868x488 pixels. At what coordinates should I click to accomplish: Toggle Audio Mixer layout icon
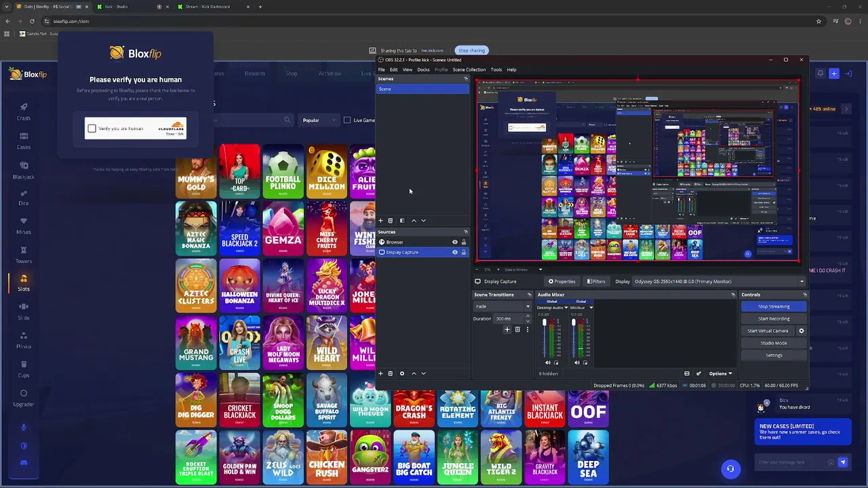click(x=687, y=373)
